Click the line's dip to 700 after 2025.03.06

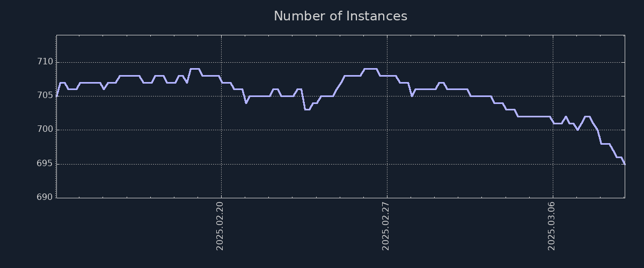(577, 130)
